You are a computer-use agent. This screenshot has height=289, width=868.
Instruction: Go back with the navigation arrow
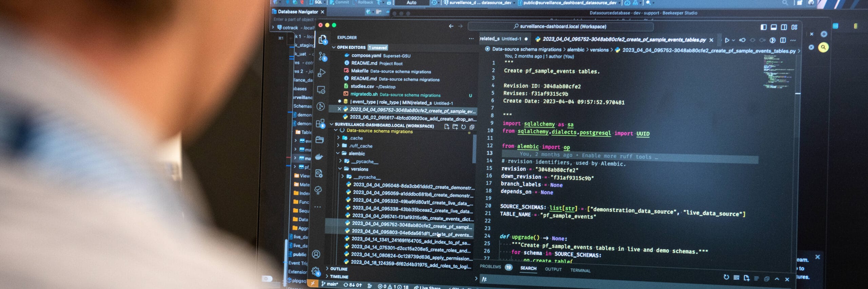coord(451,26)
